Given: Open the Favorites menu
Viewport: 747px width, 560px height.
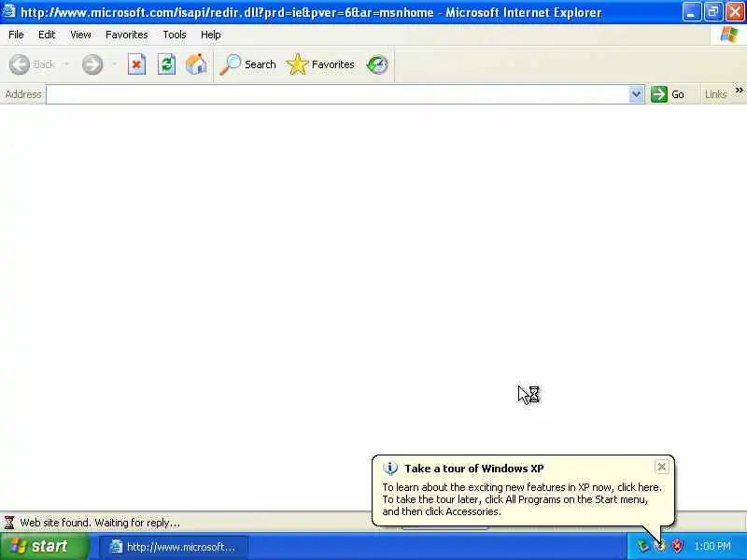Looking at the screenshot, I should 127,35.
